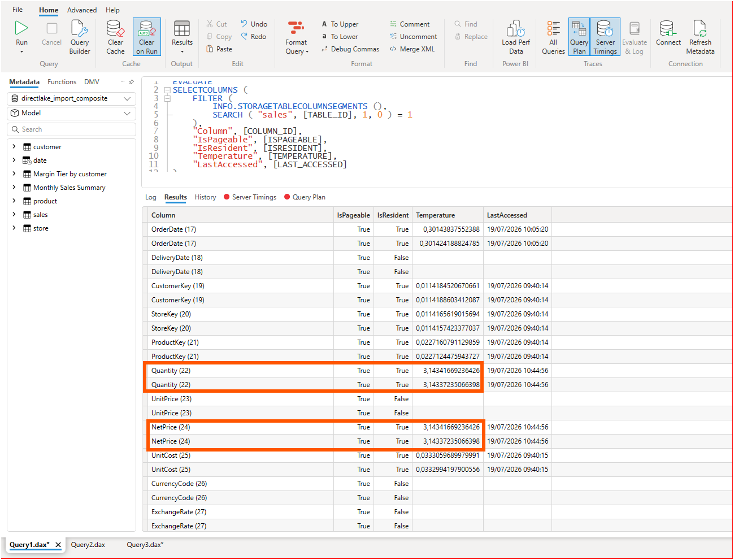Switch to the Advanced ribbon tab
The width and height of the screenshot is (734, 560).
pyautogui.click(x=82, y=10)
